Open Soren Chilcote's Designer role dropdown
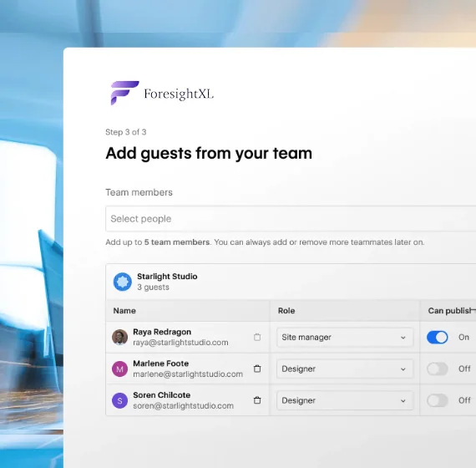The width and height of the screenshot is (476, 468). pyautogui.click(x=345, y=400)
